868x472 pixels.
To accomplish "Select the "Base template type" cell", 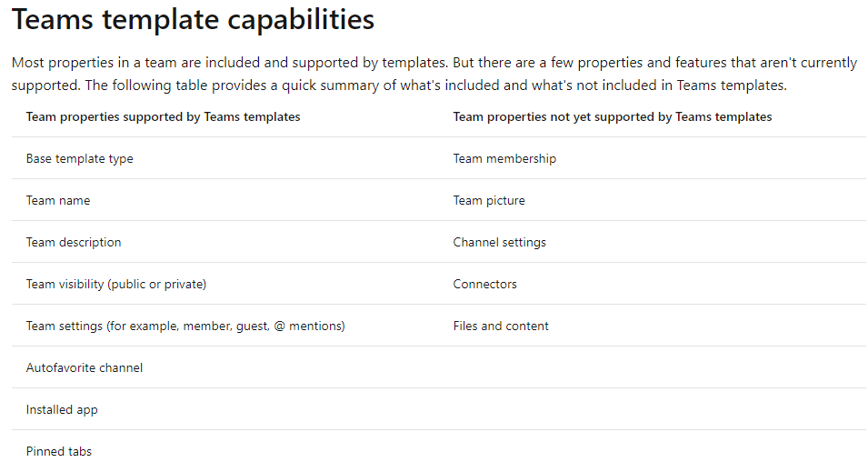I will (x=79, y=158).
